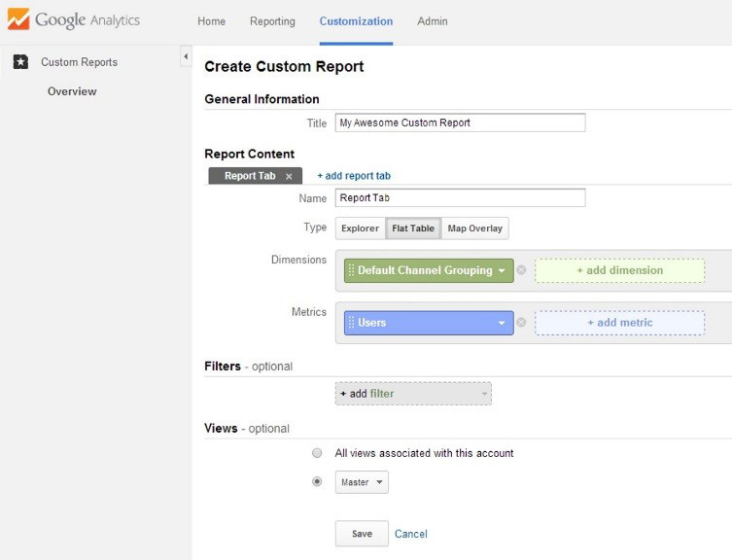732x560 pixels.
Task: Grab the Users metric drag handle
Action: tap(351, 323)
